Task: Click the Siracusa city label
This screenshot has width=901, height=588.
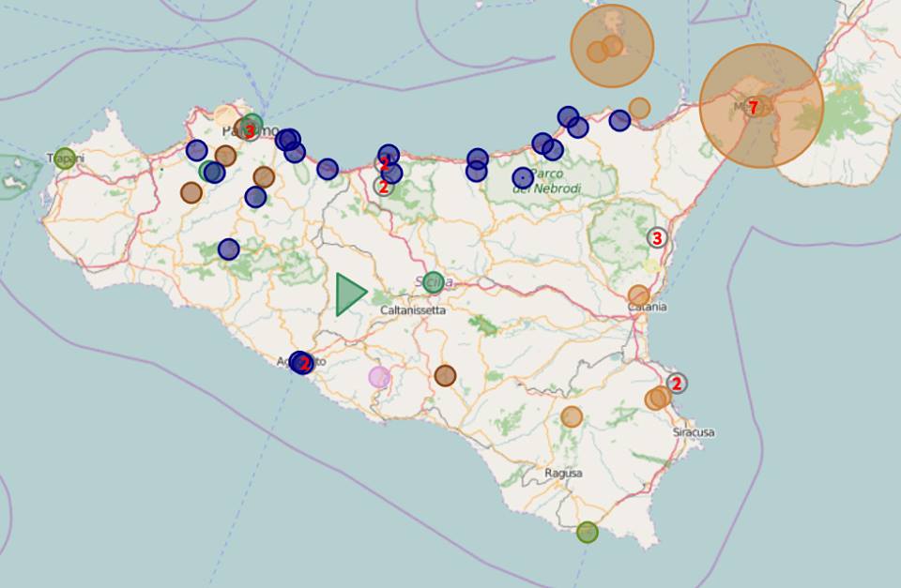Action: tap(694, 432)
